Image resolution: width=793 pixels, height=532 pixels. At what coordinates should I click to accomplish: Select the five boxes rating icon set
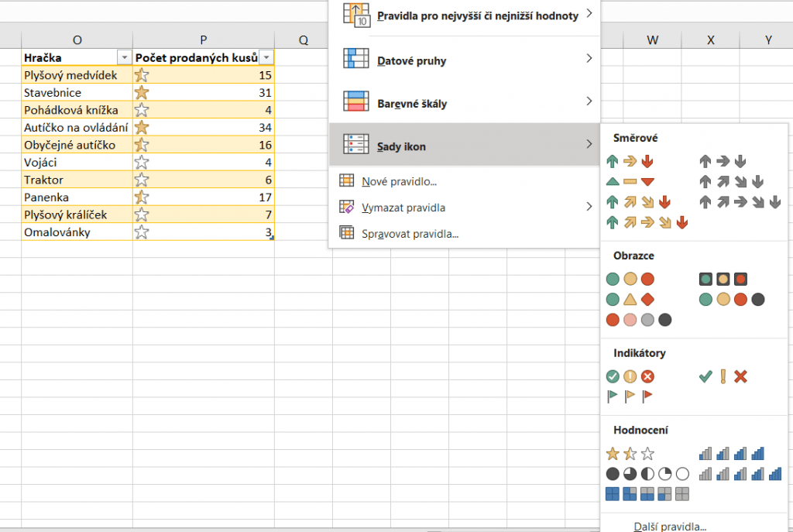[647, 493]
